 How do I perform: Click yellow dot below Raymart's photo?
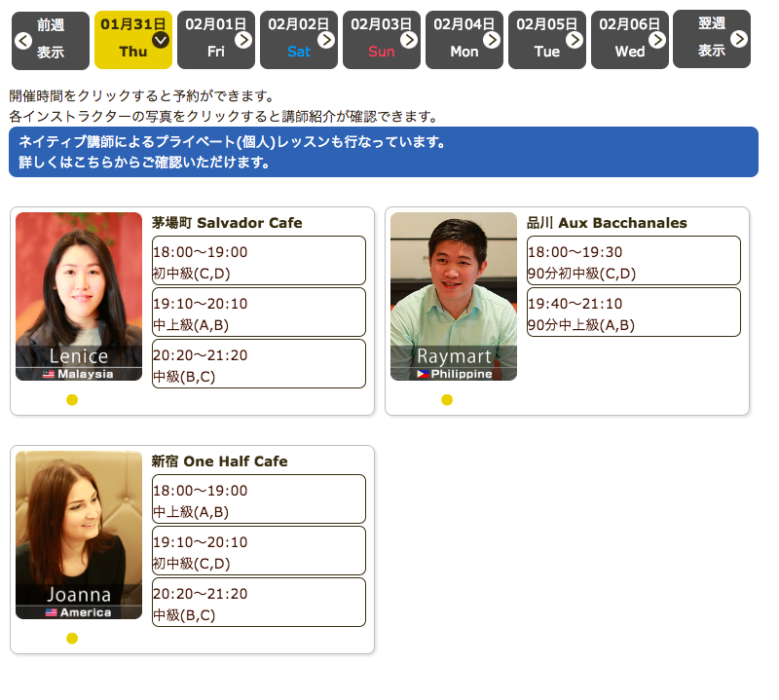tap(447, 399)
